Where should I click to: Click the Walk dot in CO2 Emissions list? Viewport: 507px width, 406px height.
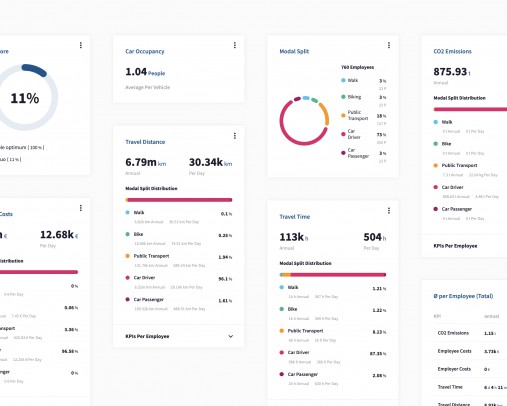point(436,122)
